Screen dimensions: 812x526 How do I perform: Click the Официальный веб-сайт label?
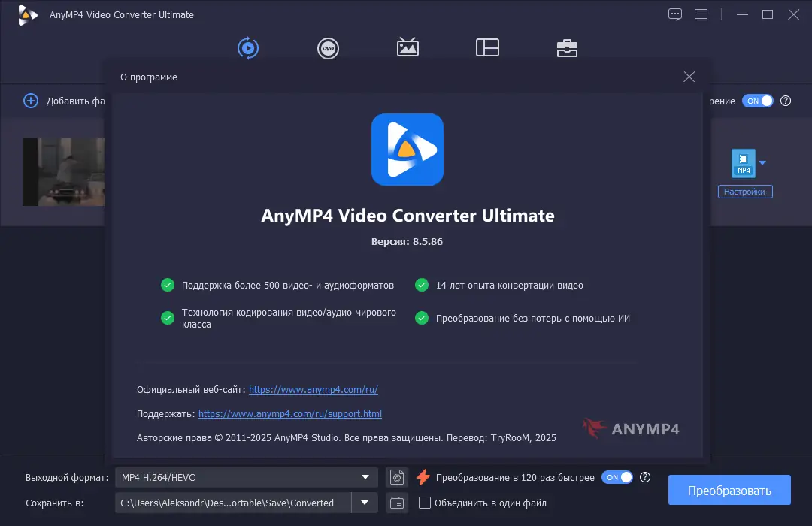pyautogui.click(x=191, y=390)
